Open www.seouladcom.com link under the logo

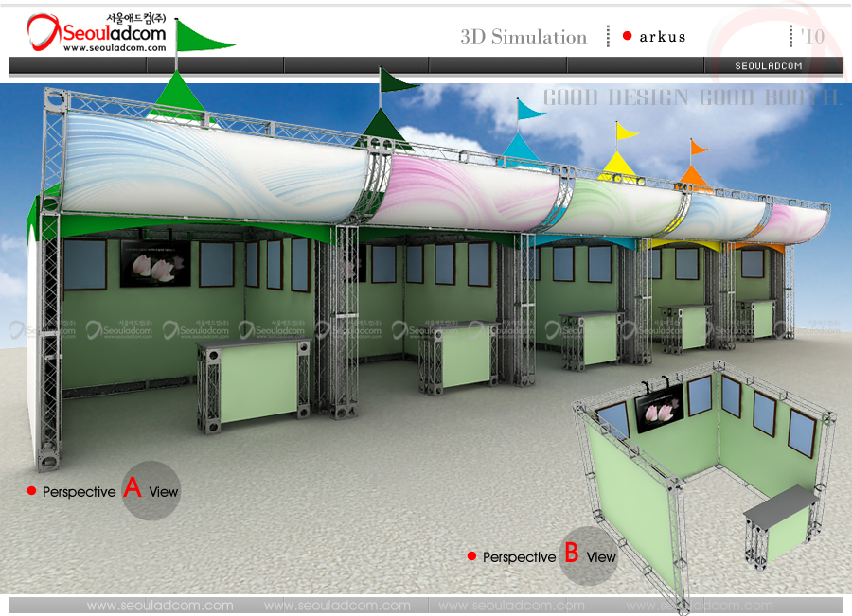115,48
